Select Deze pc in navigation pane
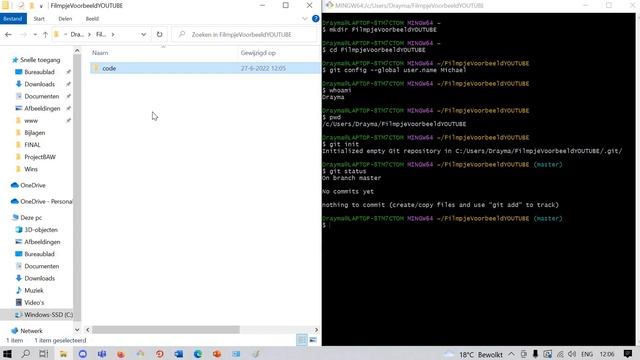The image size is (640, 360). (x=31, y=218)
